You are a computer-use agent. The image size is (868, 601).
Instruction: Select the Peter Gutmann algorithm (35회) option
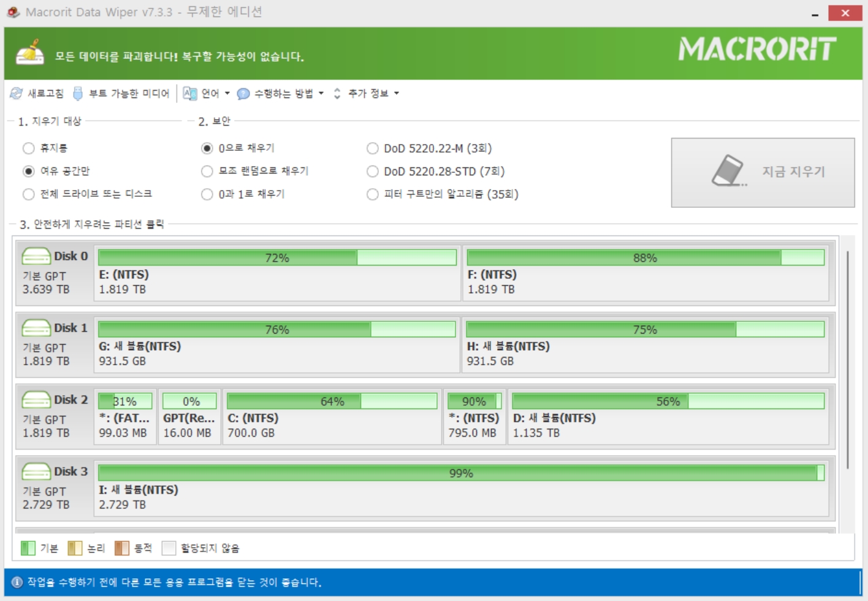coord(372,194)
